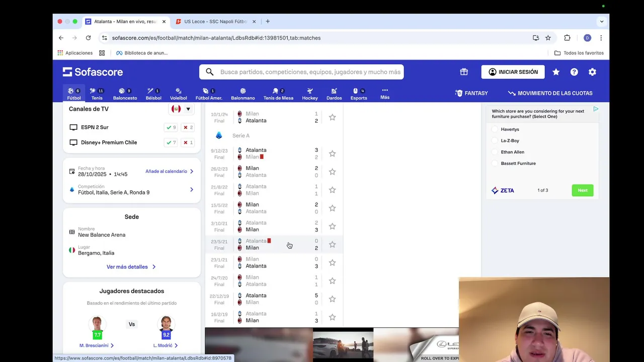The height and width of the screenshot is (362, 644).
Task: Favorite the 9/12/23 Atalanta vs Milan match
Action: pos(332,153)
